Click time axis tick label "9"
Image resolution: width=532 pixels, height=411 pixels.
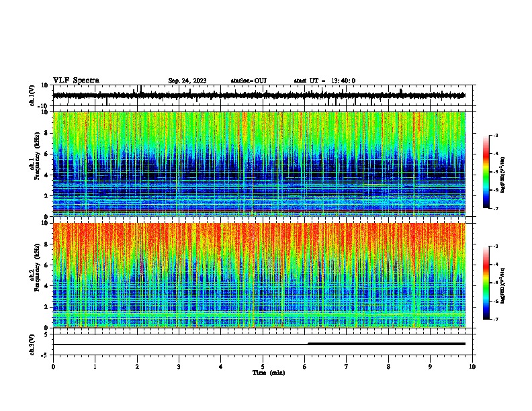[430, 367]
